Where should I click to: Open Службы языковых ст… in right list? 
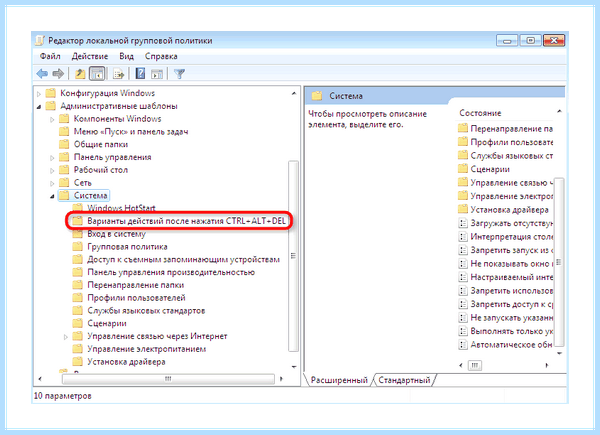(x=505, y=156)
